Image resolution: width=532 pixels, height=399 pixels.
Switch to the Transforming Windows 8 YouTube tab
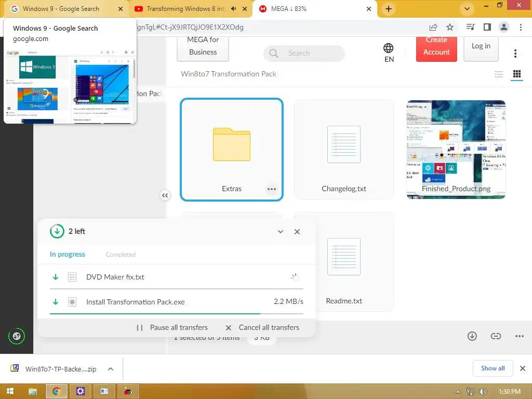[185, 9]
